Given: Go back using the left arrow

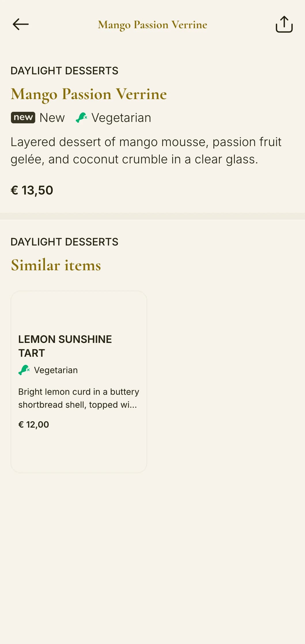Looking at the screenshot, I should [x=21, y=24].
